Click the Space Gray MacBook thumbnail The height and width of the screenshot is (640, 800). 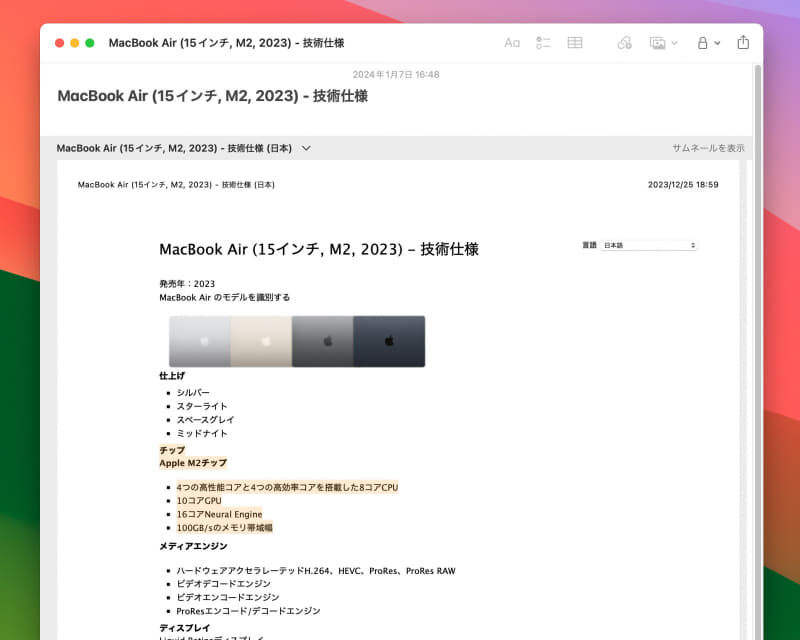[325, 340]
